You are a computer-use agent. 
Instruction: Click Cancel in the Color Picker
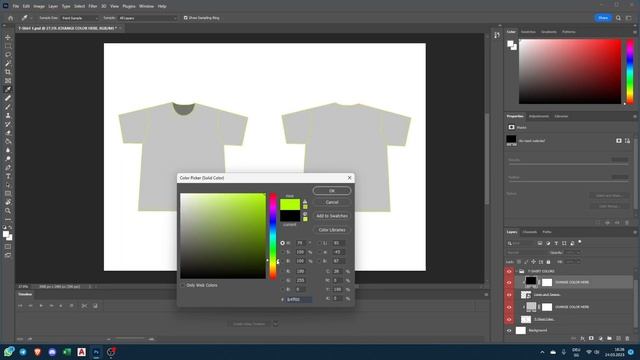(x=332, y=202)
